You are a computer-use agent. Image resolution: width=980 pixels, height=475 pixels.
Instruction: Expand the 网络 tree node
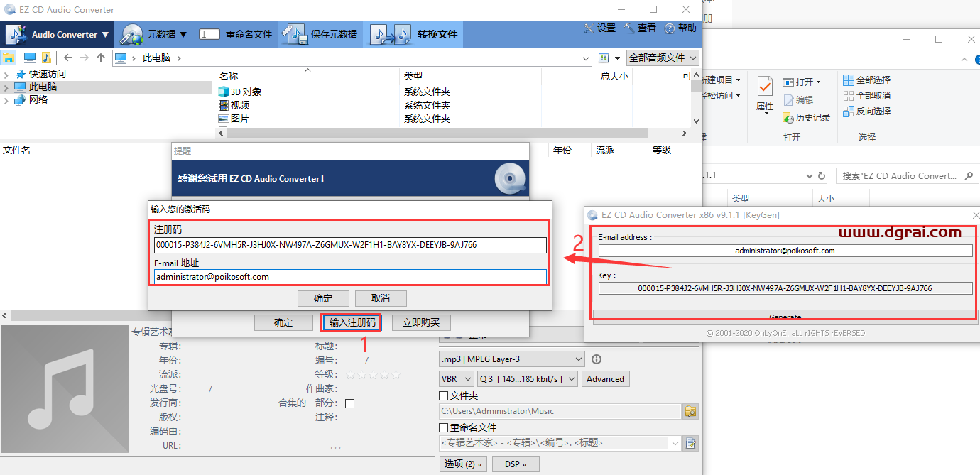pos(6,100)
